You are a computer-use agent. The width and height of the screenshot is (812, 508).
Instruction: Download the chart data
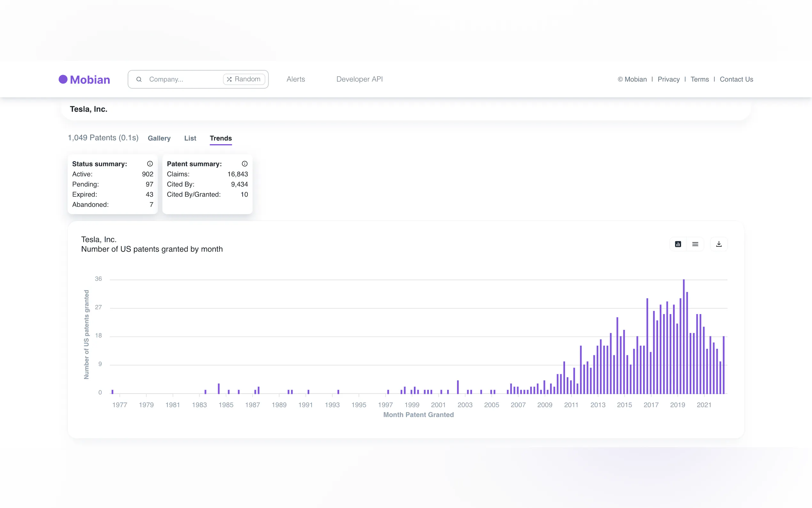click(719, 244)
